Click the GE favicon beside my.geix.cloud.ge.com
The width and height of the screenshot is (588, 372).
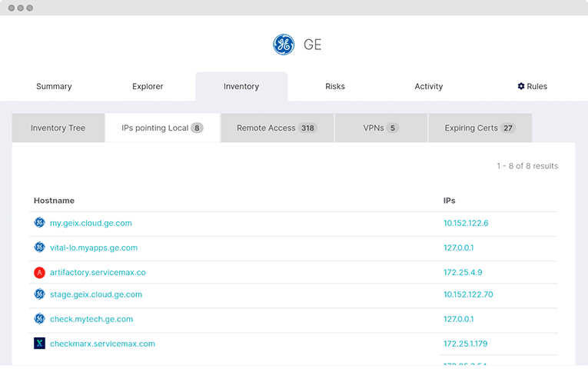(x=39, y=222)
